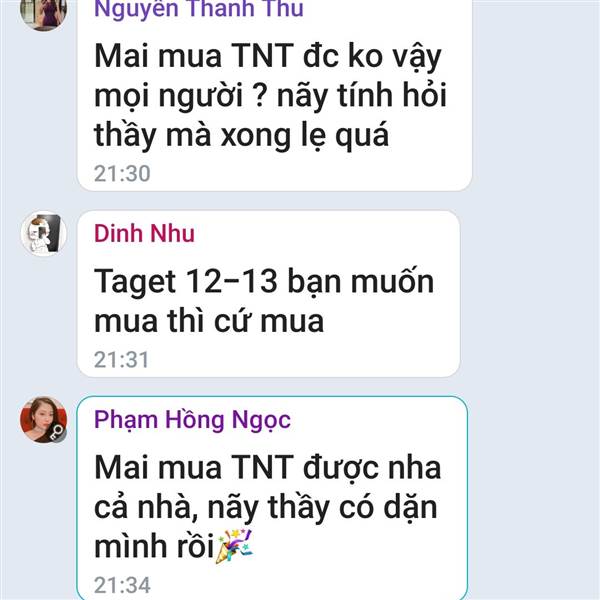
Task: Tap the 21:31 timestamp
Action: coord(121,360)
